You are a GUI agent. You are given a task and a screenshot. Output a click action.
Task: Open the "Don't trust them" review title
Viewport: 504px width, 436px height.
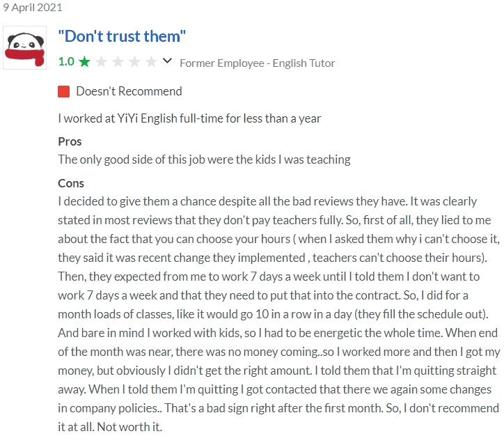[x=122, y=36]
